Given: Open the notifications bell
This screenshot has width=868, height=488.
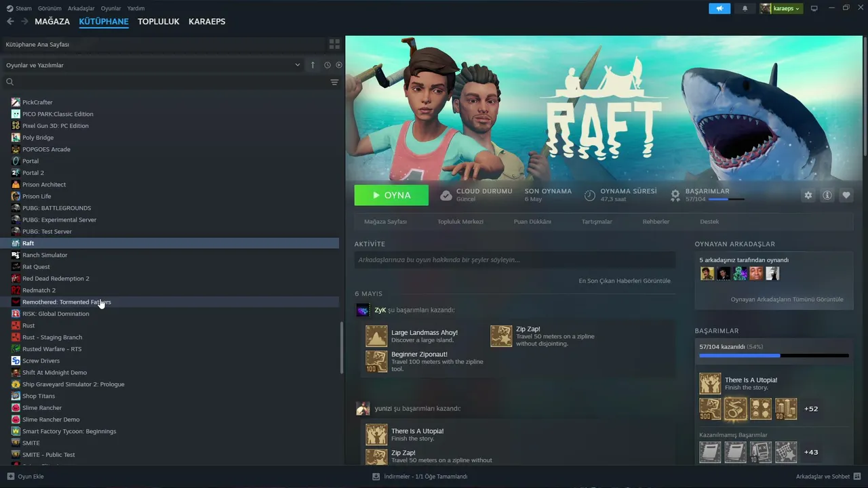Looking at the screenshot, I should tap(745, 8).
